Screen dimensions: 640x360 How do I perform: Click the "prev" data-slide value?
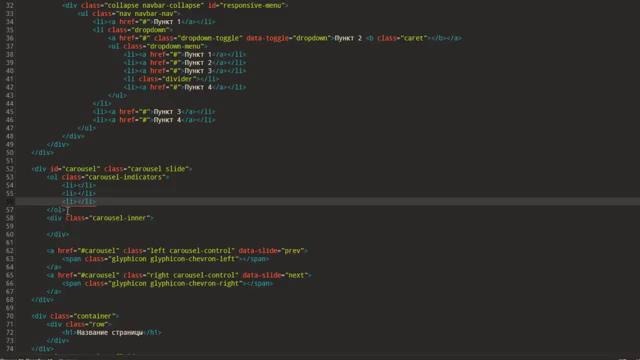(x=292, y=250)
